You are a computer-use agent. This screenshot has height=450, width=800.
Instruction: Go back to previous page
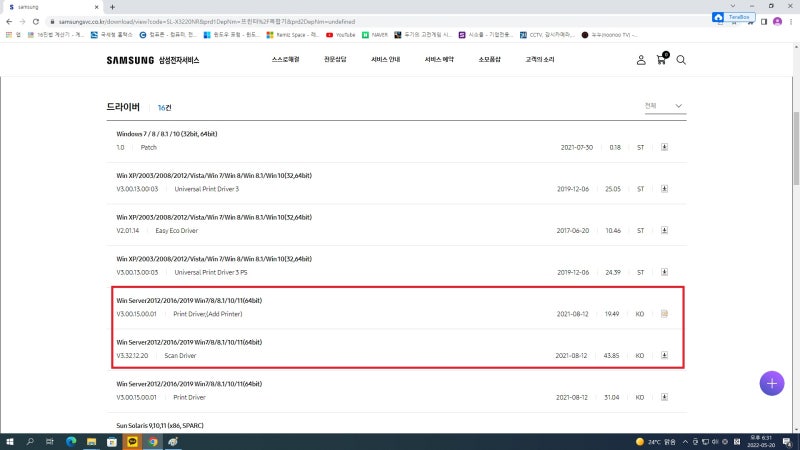click(9, 22)
